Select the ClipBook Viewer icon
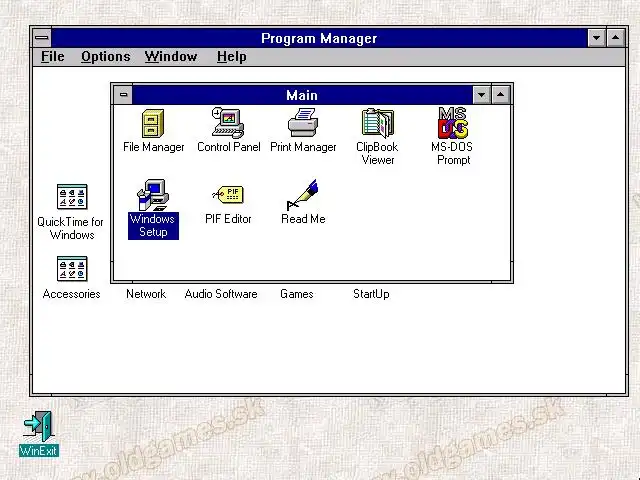 pyautogui.click(x=378, y=122)
